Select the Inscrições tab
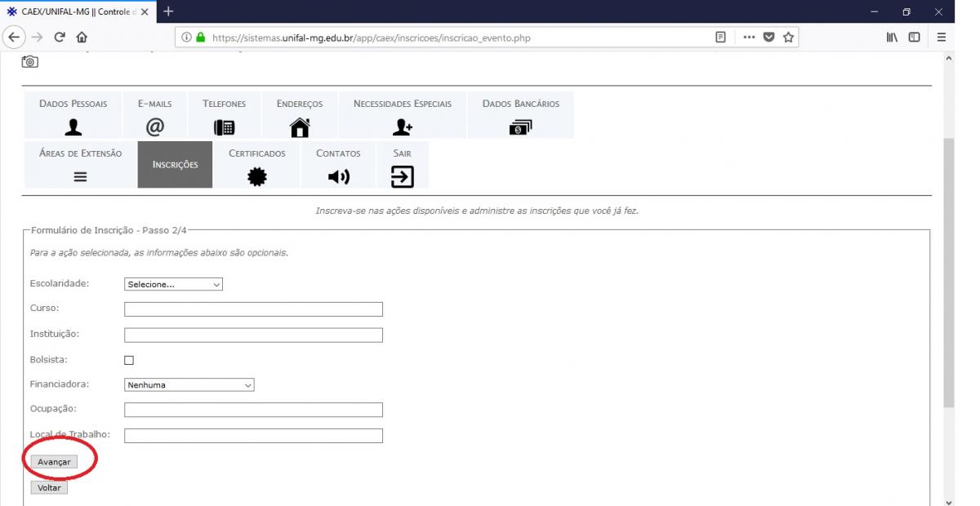The width and height of the screenshot is (980, 506). (175, 165)
